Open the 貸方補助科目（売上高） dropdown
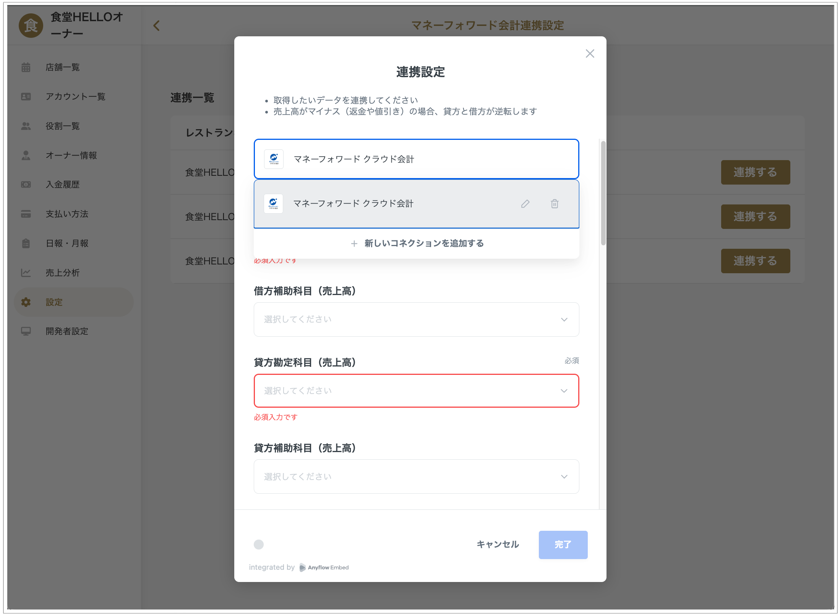 click(x=416, y=477)
